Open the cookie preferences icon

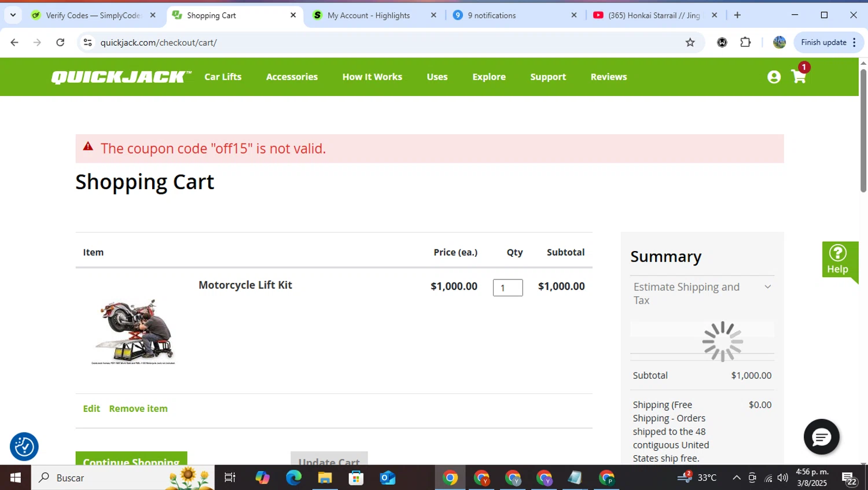(24, 447)
